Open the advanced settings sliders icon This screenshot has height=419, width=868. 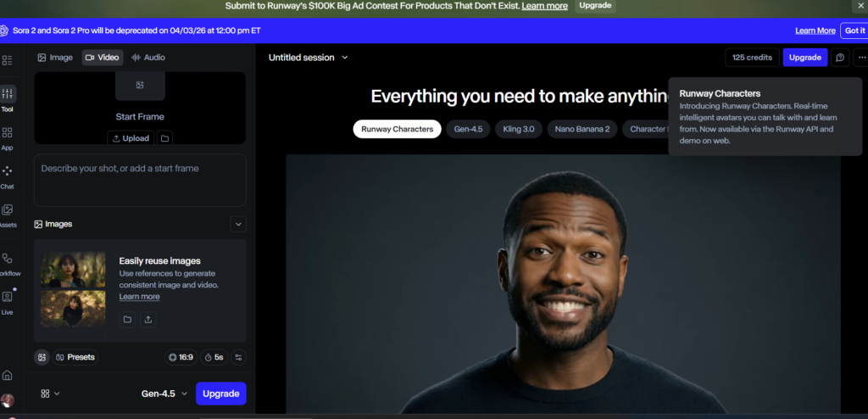coord(238,357)
